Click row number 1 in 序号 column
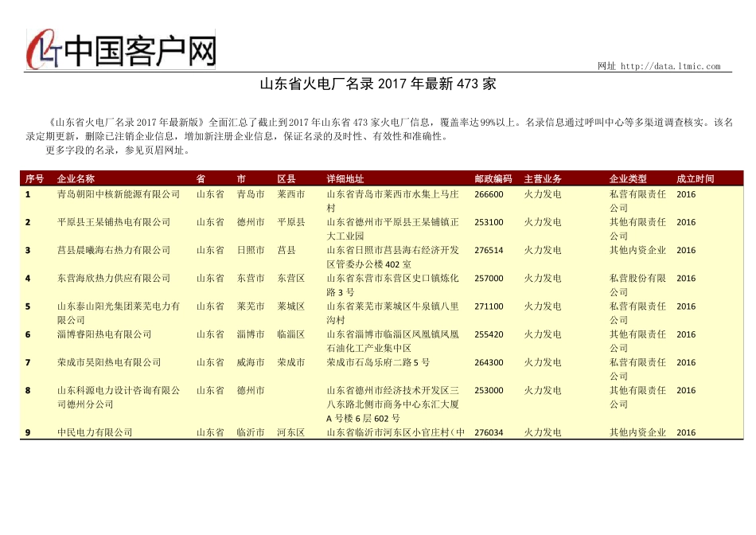The image size is (756, 535). (28, 194)
